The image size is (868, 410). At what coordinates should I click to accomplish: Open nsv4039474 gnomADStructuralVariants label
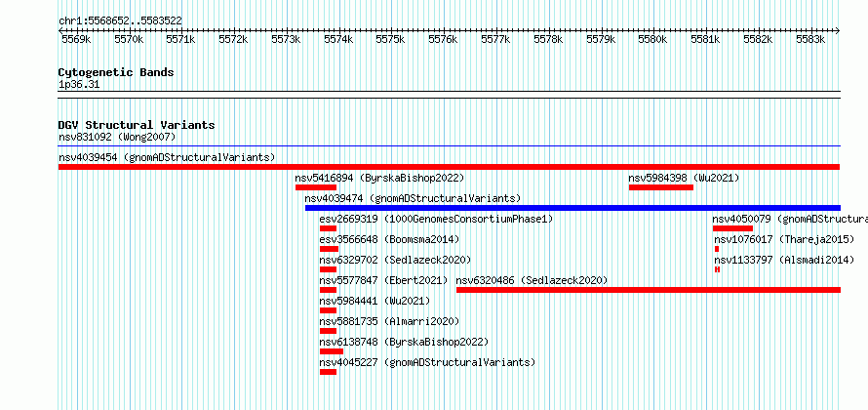tap(413, 198)
